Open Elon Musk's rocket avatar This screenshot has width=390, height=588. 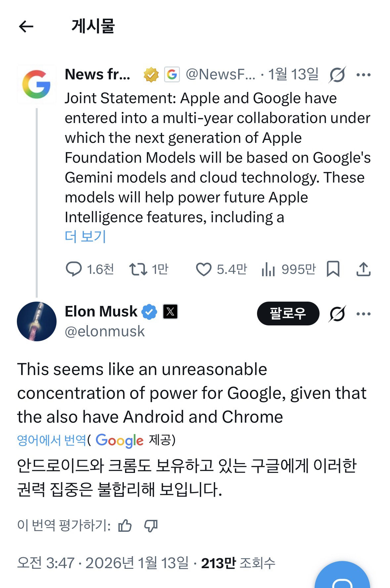(x=36, y=321)
